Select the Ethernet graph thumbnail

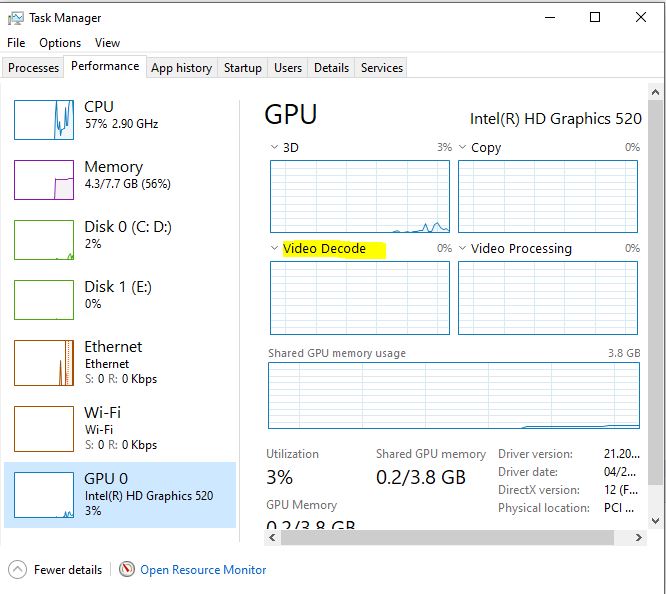[44, 362]
